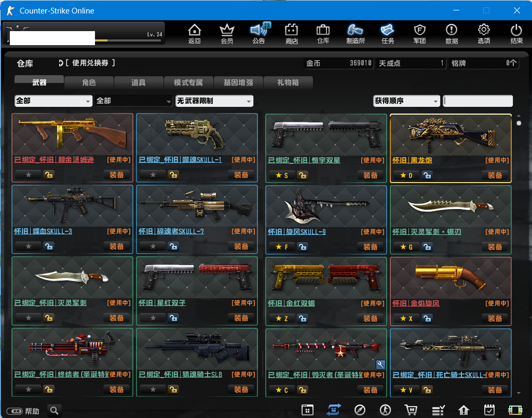Image resolution: width=532 pixels, height=418 pixels.
Task: Click wrench icon on 毁灭者 weapon card
Action: click(380, 365)
